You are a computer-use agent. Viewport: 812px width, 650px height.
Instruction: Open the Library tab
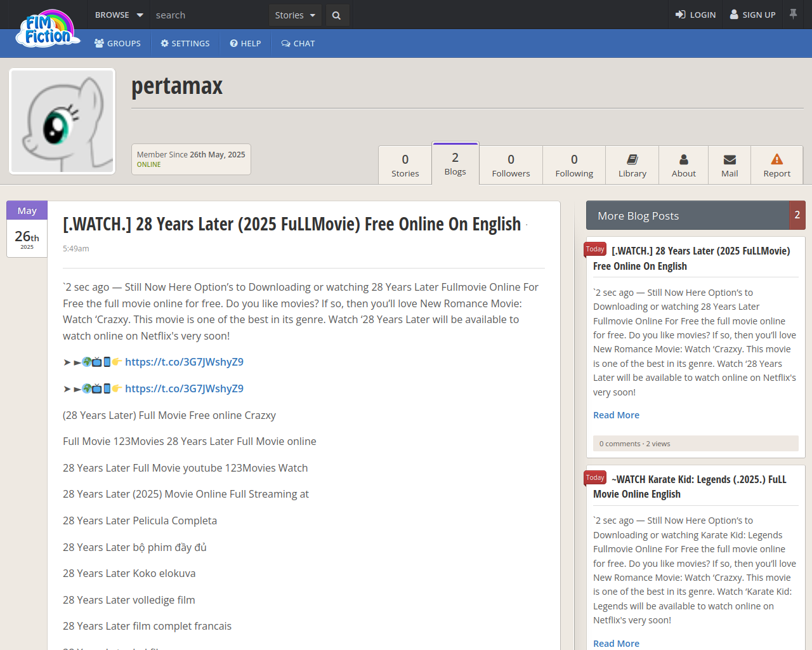[632, 166]
